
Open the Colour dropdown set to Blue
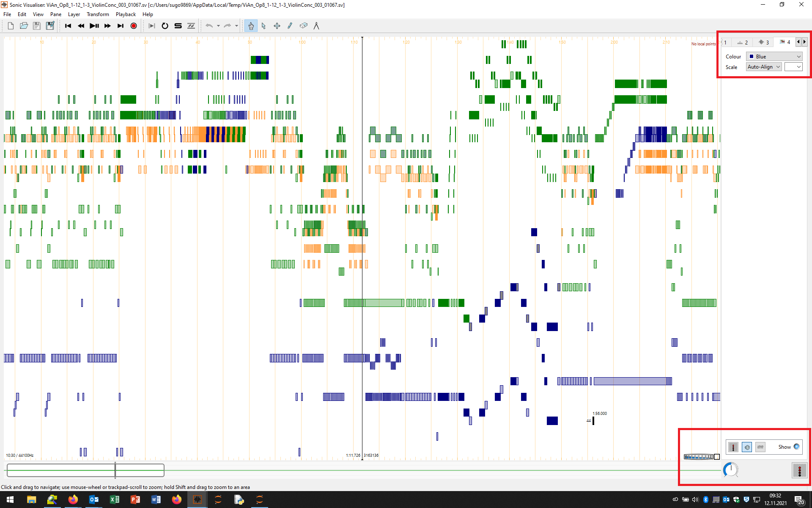(x=774, y=56)
